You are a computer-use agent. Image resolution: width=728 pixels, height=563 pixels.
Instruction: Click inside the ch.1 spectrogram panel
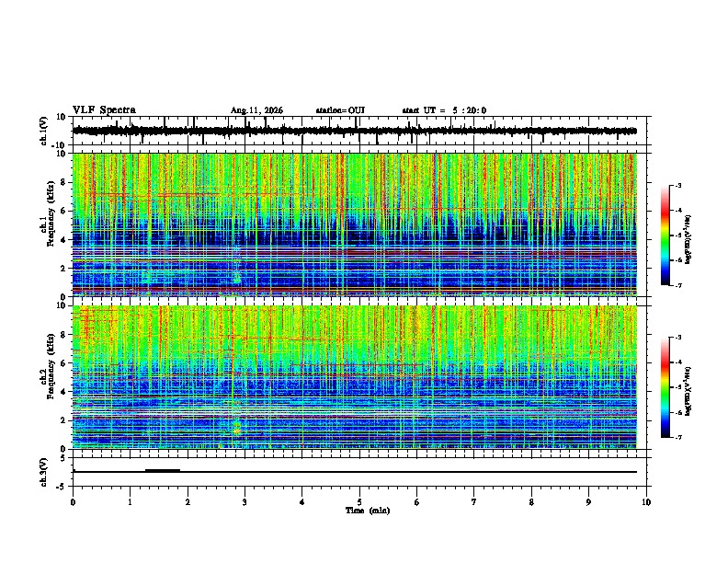(355, 224)
